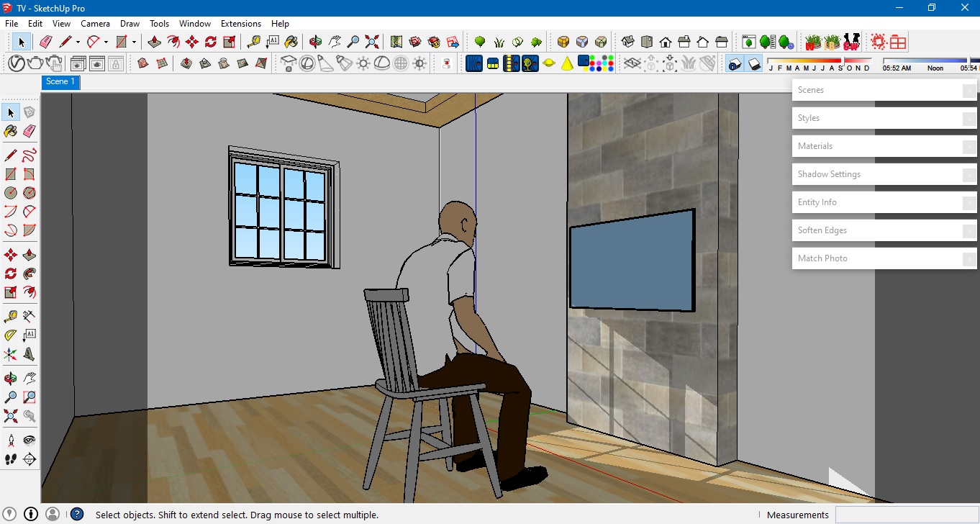Activate the Paint Bucket tool
Viewport: 980px width, 524px height.
(290, 42)
